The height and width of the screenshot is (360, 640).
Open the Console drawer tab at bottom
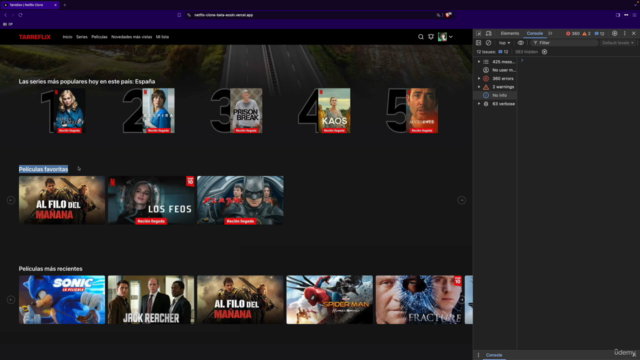tap(494, 355)
